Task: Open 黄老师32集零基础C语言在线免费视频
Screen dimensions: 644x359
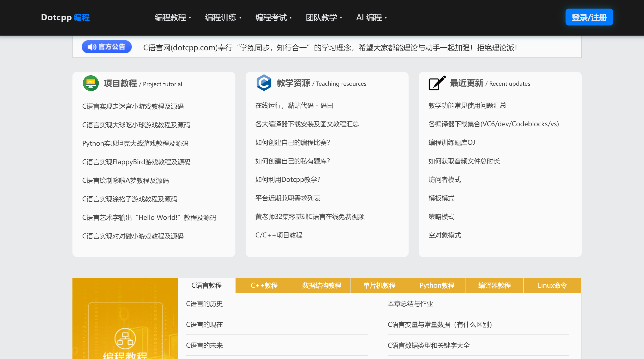Action: pos(310,217)
